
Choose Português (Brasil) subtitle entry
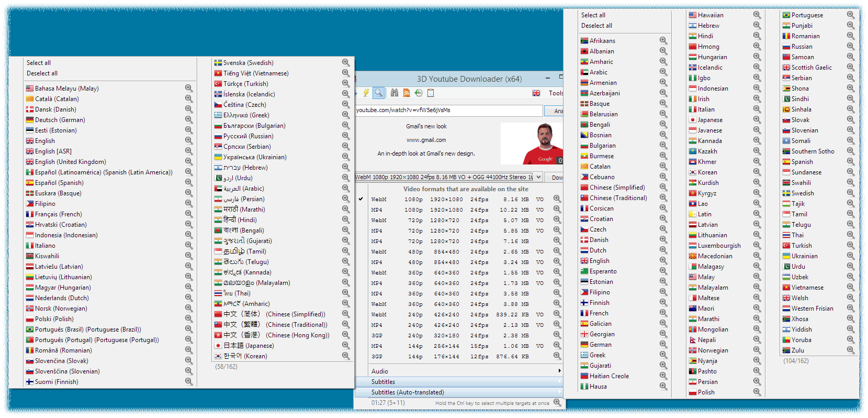(x=109, y=329)
